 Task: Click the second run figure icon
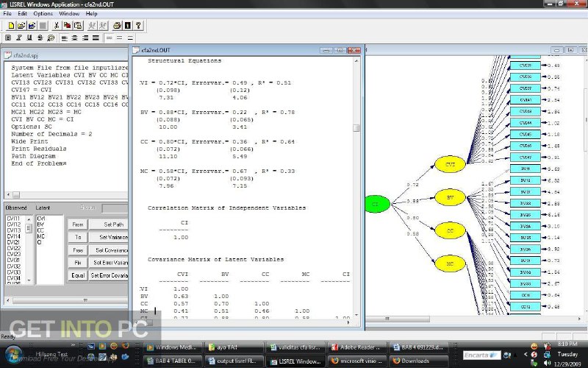[102, 26]
